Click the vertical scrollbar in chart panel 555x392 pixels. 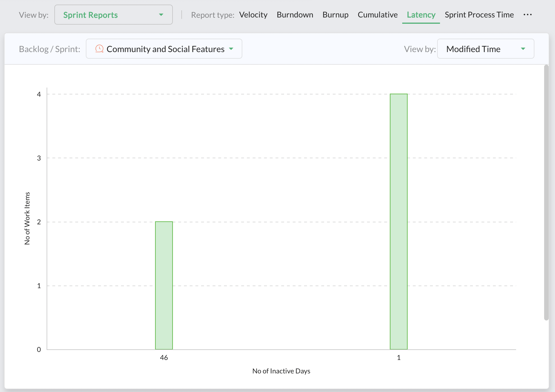pyautogui.click(x=546, y=192)
